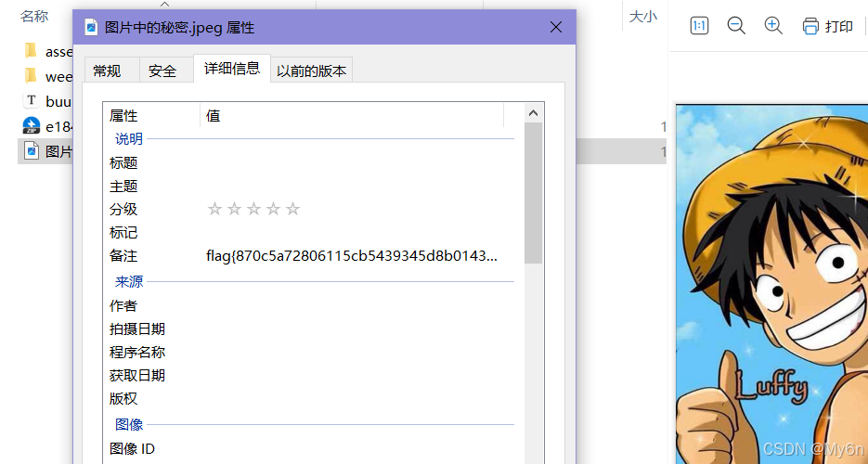This screenshot has height=464, width=868.
Task: Click the 说明 section header
Action: [129, 139]
